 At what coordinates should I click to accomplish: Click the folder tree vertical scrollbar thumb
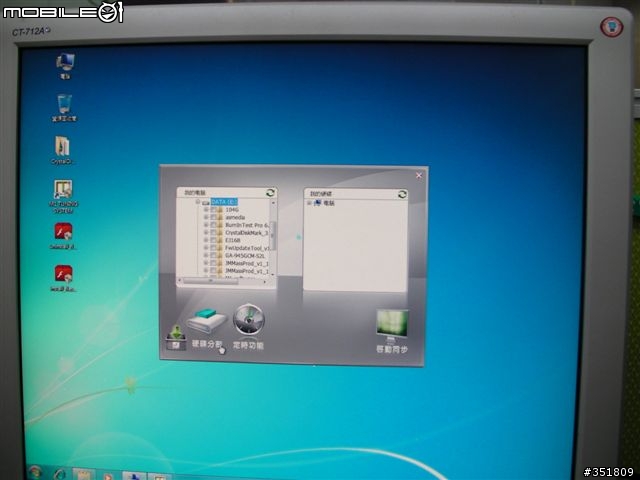tap(273, 236)
